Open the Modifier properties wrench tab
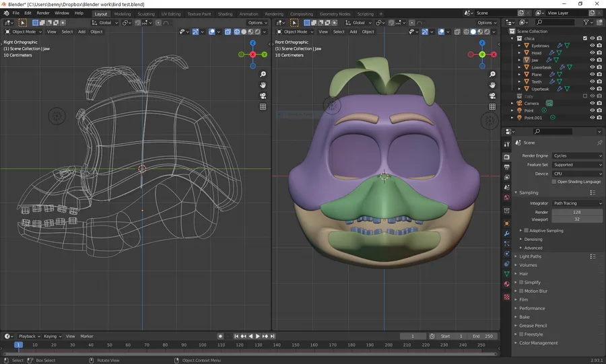606x364 pixels. (x=506, y=233)
